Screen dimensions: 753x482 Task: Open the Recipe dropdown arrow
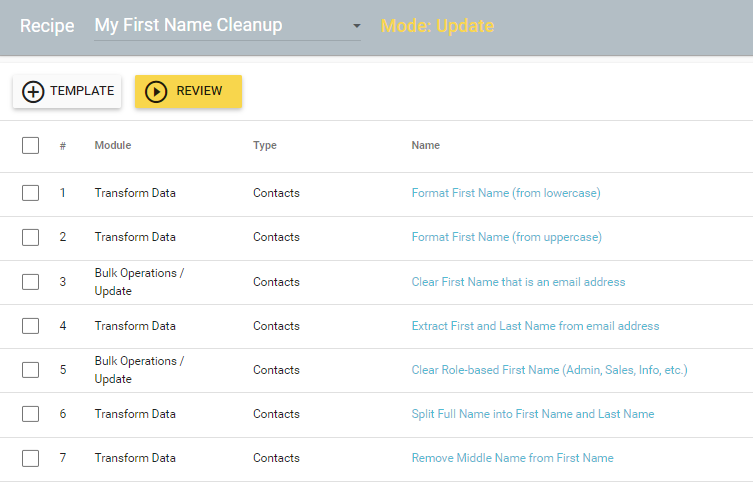point(355,26)
